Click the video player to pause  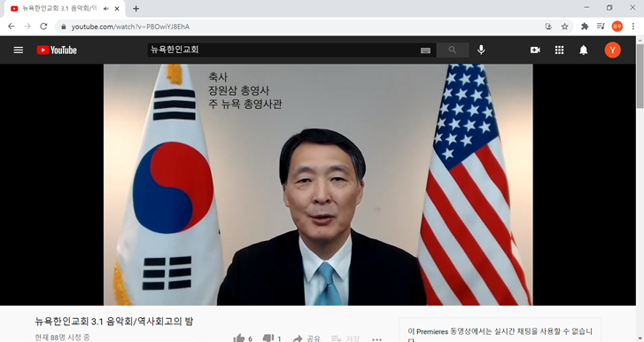(x=318, y=184)
